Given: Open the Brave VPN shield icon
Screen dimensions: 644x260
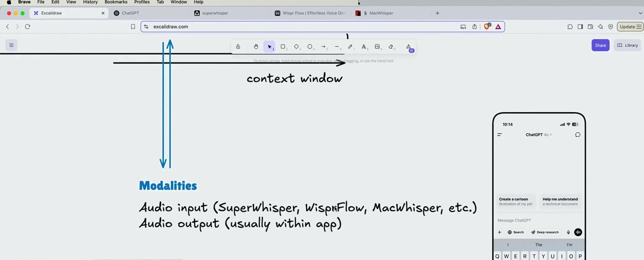Looking at the screenshot, I should point(610,26).
